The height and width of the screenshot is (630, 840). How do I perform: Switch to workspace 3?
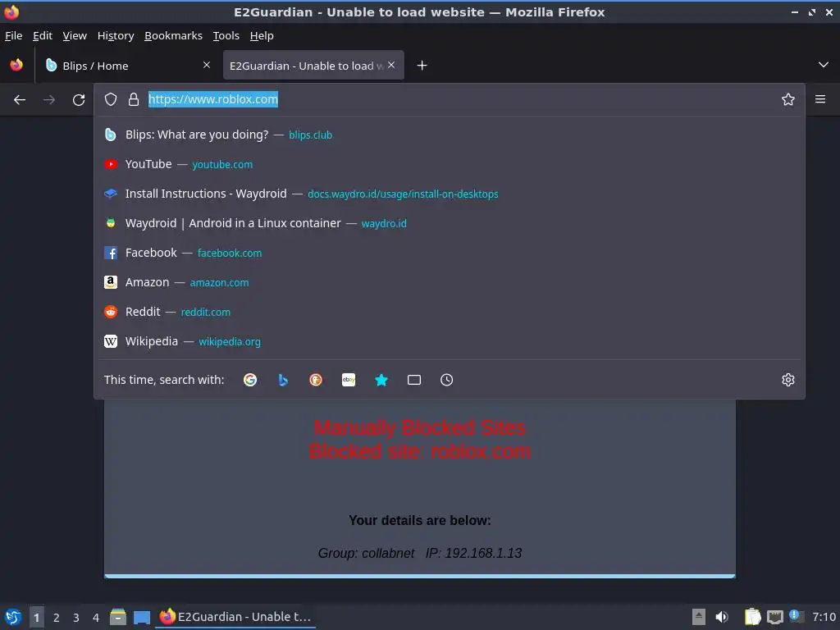tap(76, 617)
